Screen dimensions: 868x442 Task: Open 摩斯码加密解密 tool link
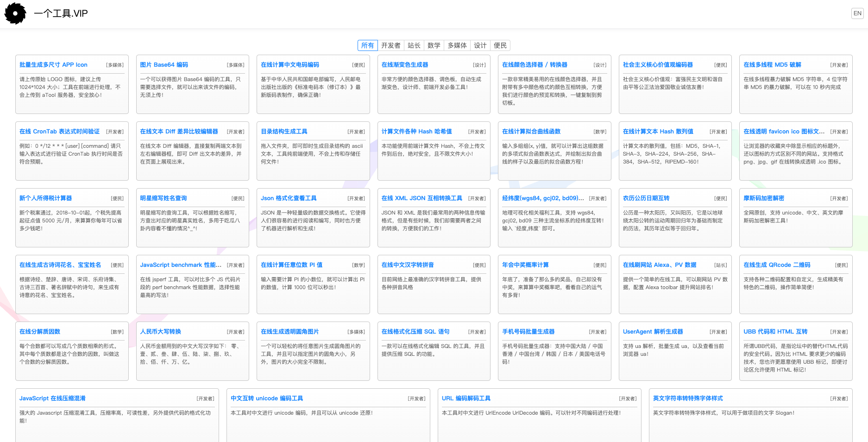coord(763,198)
